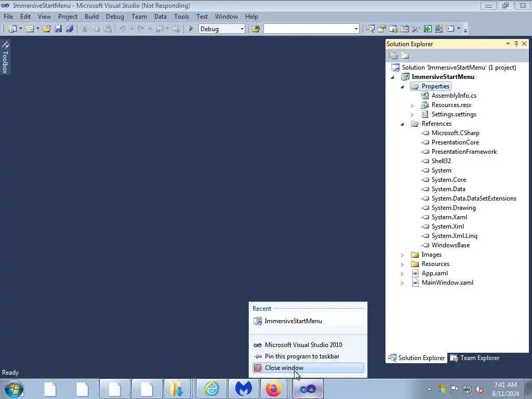The image size is (532, 399).
Task: Open Toolbox via crossed tools toolbar icon
Action: click(416, 29)
